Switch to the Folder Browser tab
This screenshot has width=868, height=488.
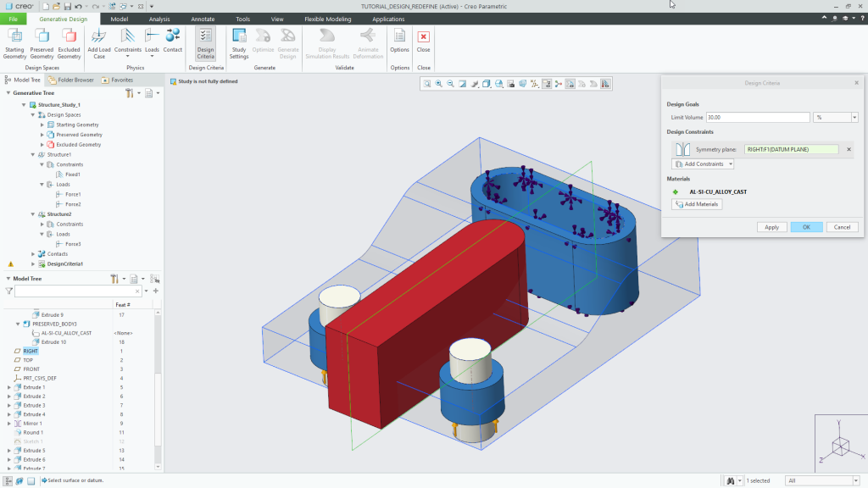(x=71, y=80)
